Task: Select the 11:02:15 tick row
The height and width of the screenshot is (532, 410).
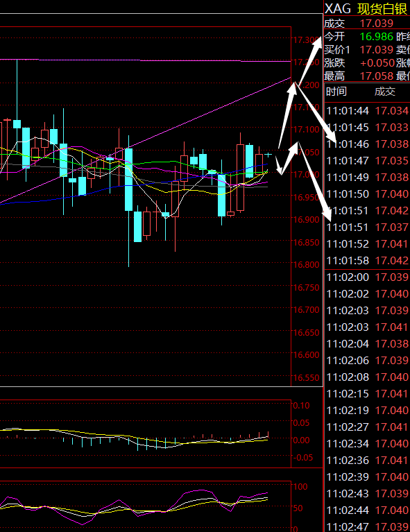Action: tap(367, 393)
